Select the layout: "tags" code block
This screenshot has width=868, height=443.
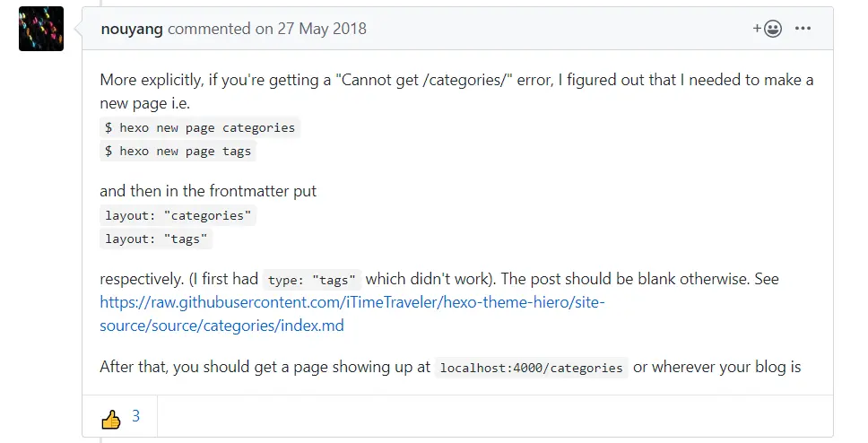pos(156,239)
